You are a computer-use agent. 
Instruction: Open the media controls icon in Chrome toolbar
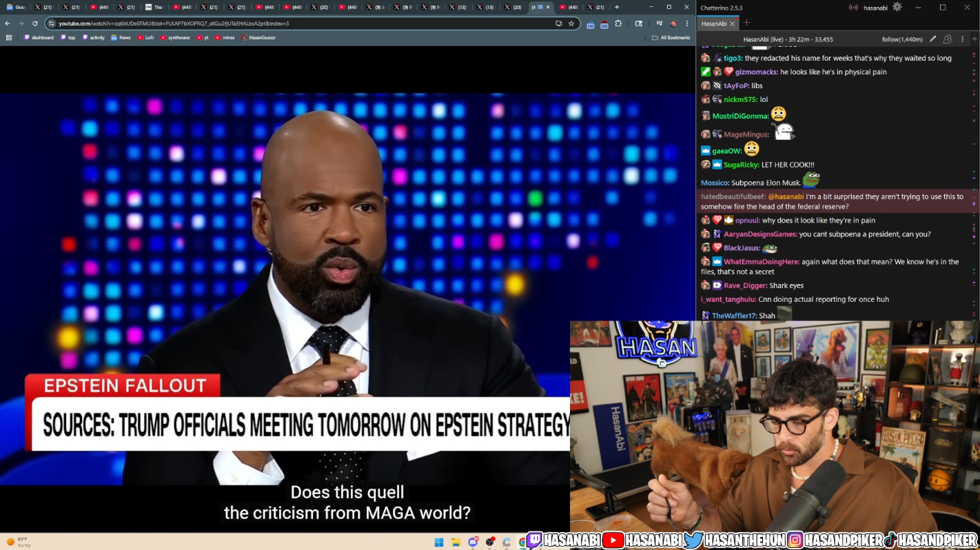660,23
